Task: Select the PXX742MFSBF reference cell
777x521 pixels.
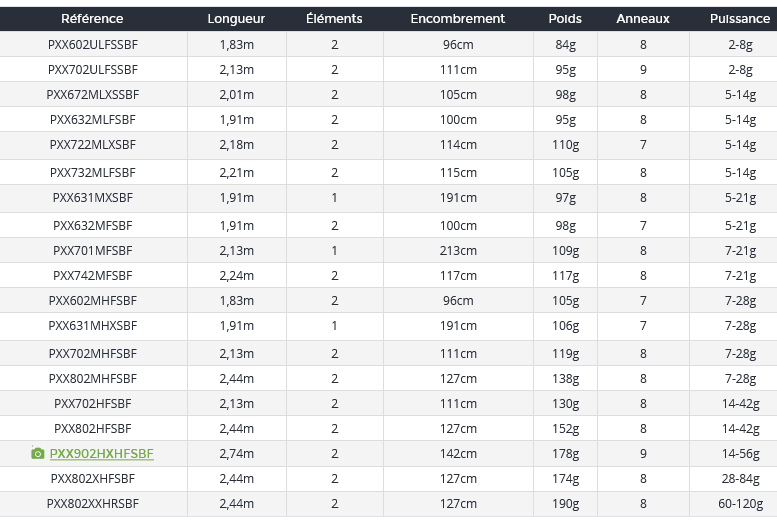Action: pos(93,276)
